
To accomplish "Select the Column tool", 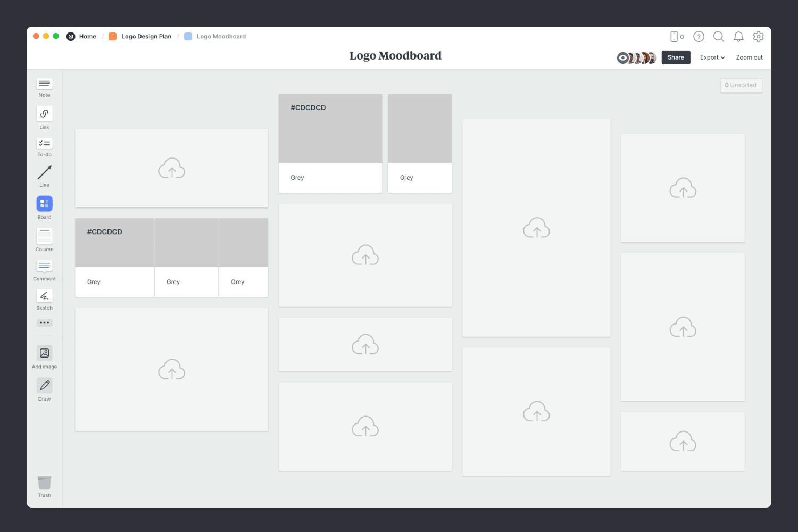I will [x=44, y=236].
